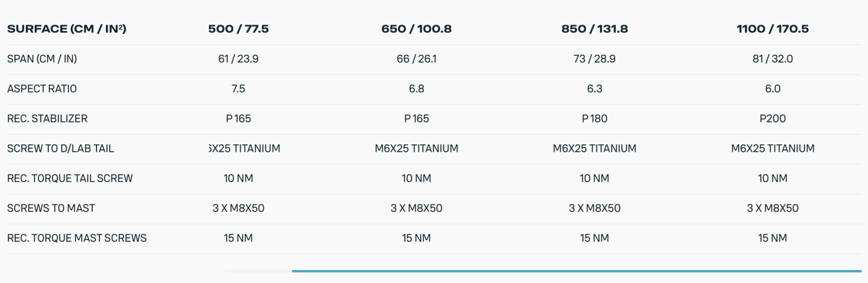The height and width of the screenshot is (283, 868).
Task: Click the 81 / 32.0 span value
Action: (772, 59)
